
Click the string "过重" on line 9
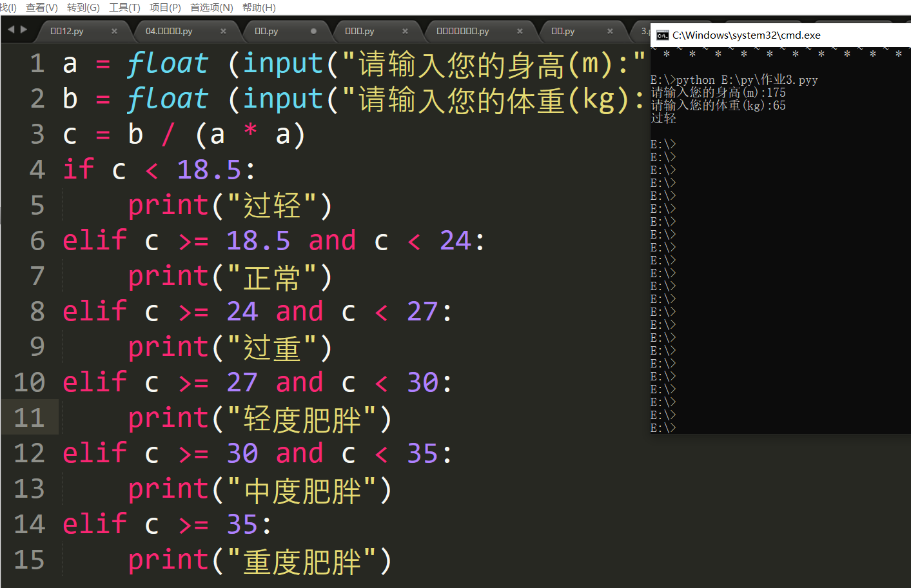[272, 348]
